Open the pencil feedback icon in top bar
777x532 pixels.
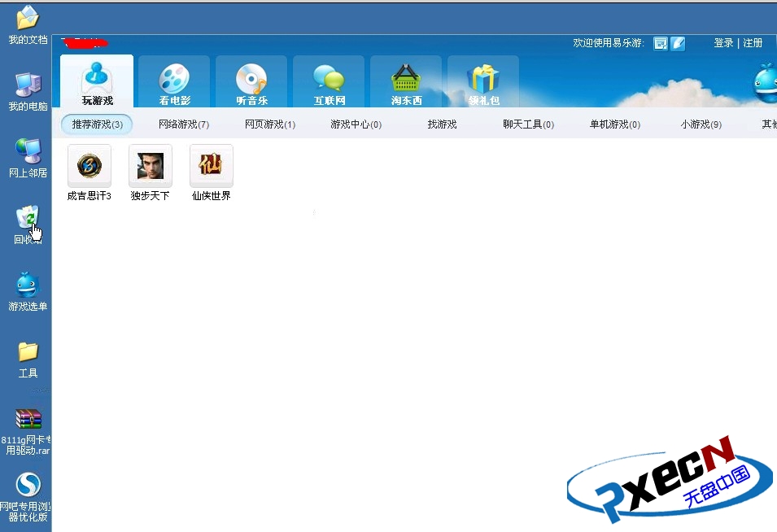point(678,43)
